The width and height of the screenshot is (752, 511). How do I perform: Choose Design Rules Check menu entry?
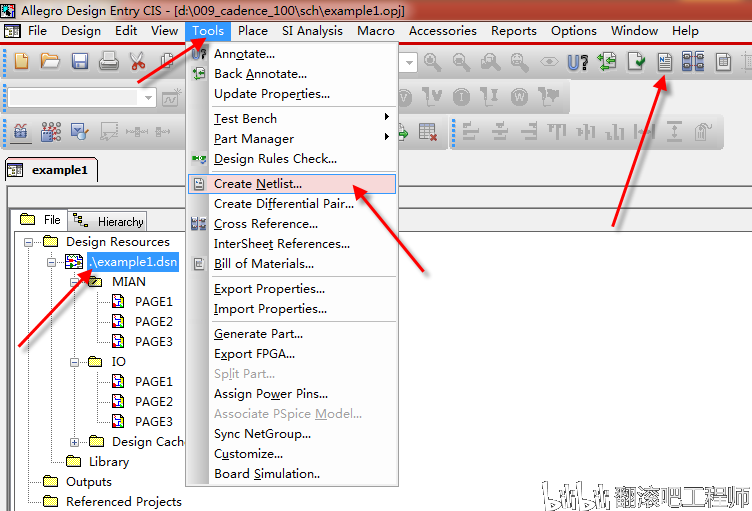pos(293,159)
